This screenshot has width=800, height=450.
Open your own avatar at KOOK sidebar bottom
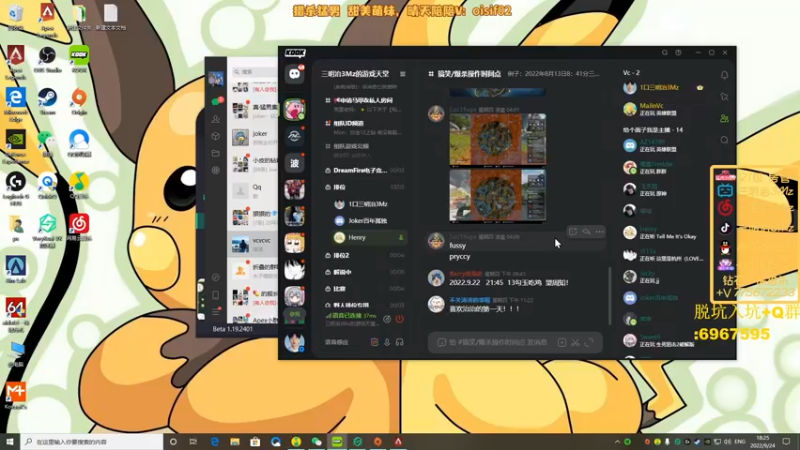click(x=294, y=342)
